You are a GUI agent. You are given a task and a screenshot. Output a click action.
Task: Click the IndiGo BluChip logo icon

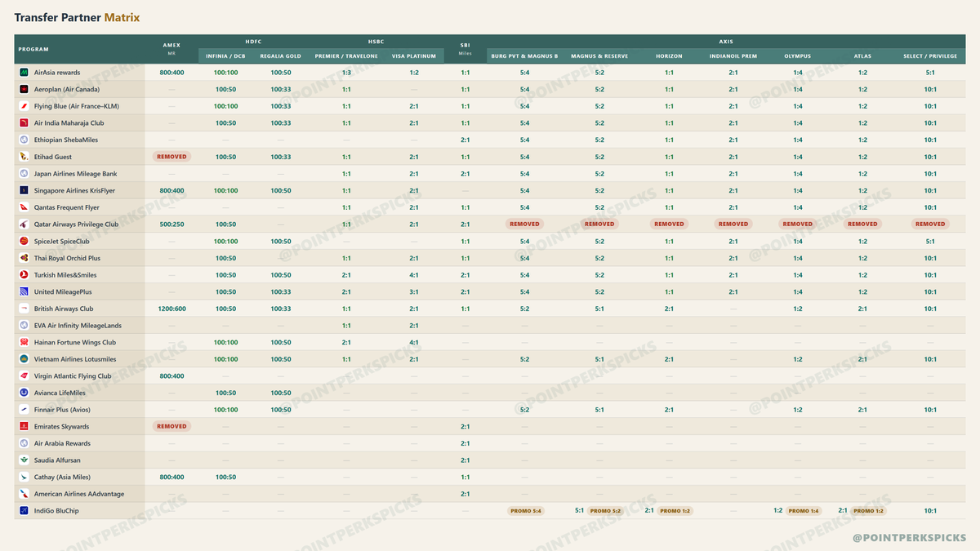[24, 510]
